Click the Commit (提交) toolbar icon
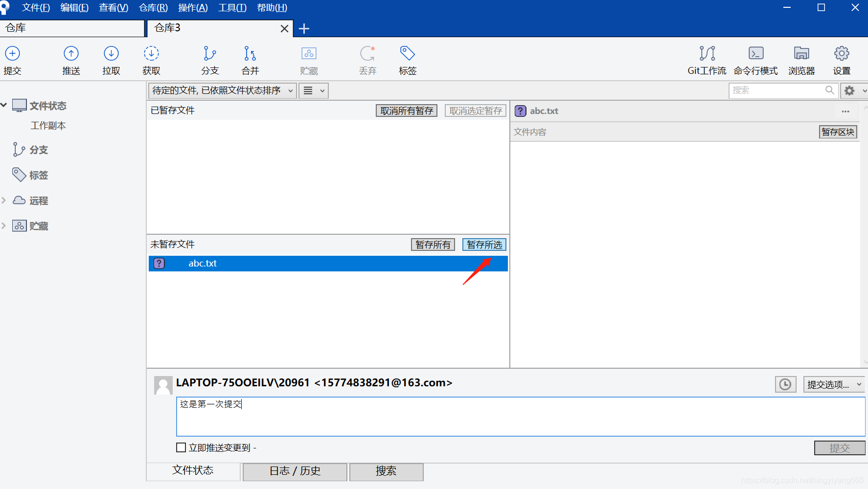The height and width of the screenshot is (489, 868). pos(12,53)
